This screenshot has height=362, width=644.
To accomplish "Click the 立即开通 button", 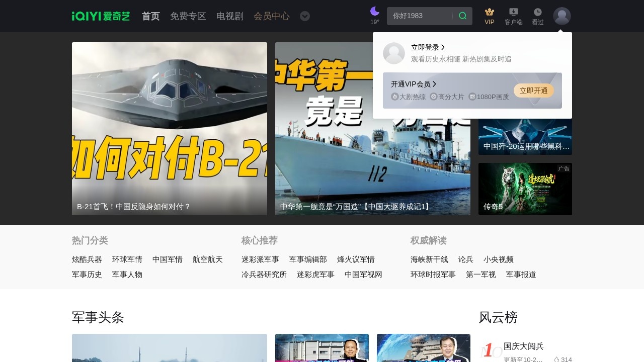I will pos(534,92).
